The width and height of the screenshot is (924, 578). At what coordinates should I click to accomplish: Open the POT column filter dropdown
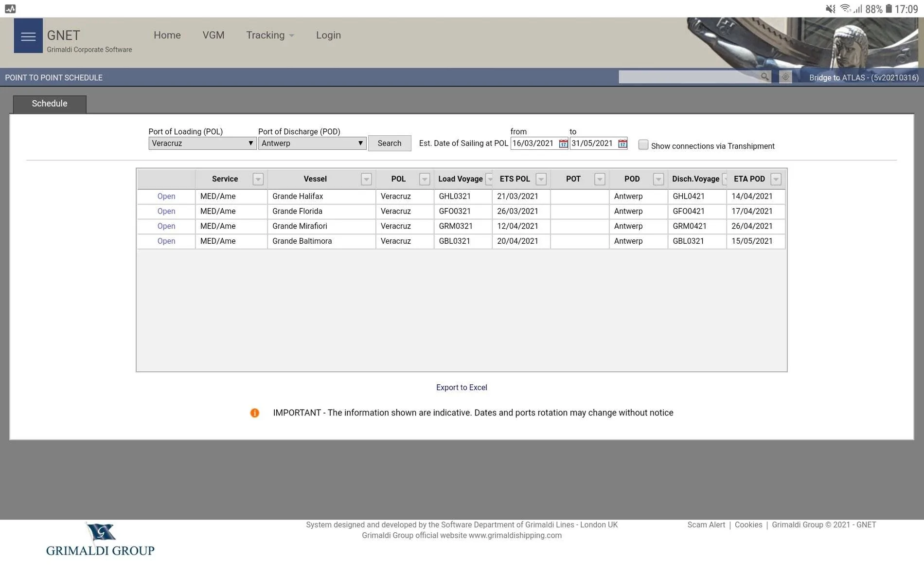coord(600,180)
